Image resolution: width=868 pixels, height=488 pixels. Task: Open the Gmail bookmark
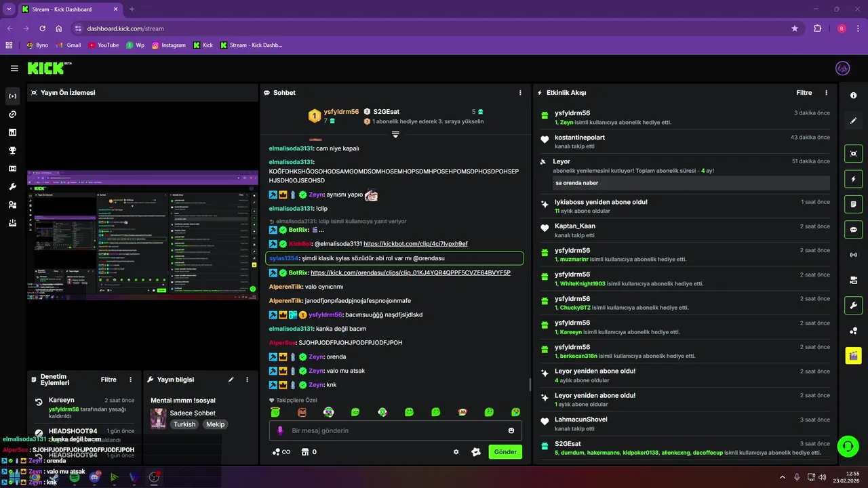click(68, 45)
